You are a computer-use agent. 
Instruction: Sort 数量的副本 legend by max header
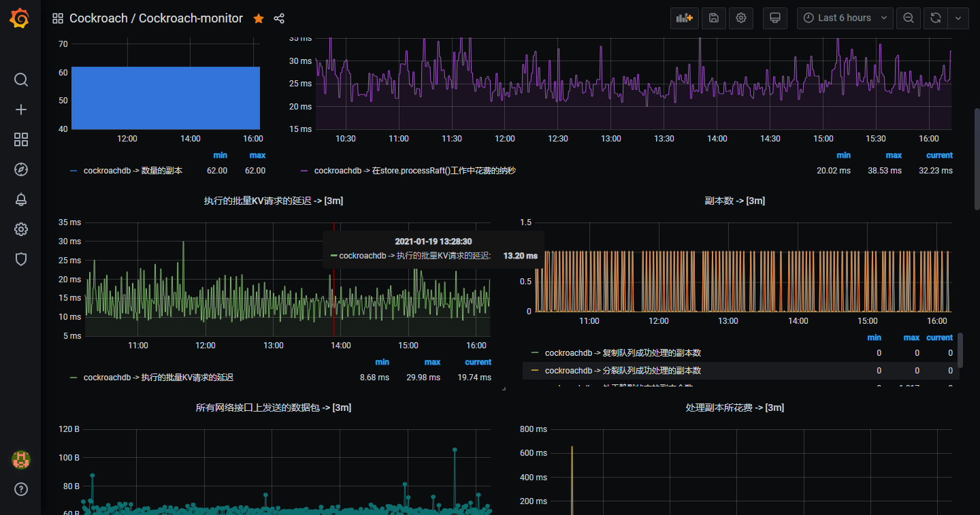pos(257,155)
